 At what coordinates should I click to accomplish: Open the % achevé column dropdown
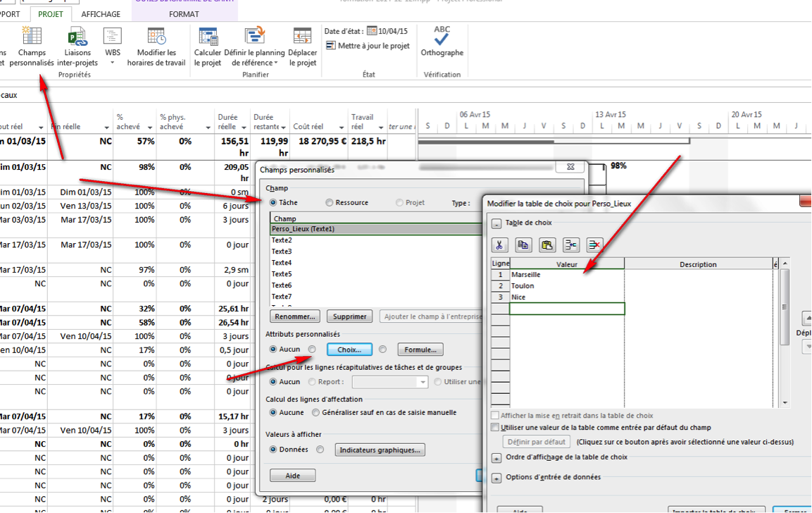[150, 128]
